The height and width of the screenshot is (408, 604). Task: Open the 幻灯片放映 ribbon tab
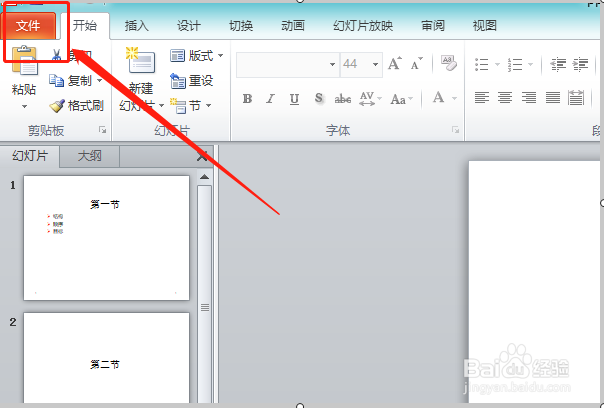pos(363,26)
